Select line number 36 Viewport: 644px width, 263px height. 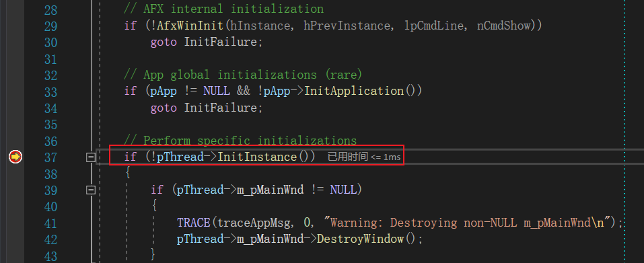coord(50,141)
